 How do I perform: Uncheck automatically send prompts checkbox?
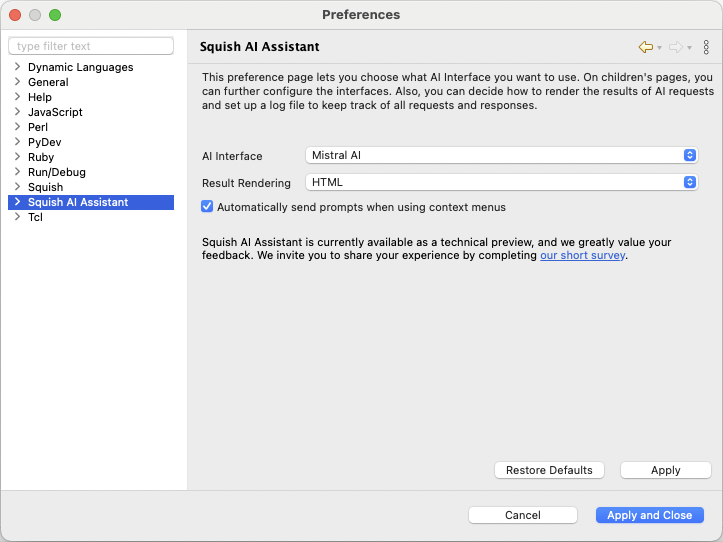point(207,207)
